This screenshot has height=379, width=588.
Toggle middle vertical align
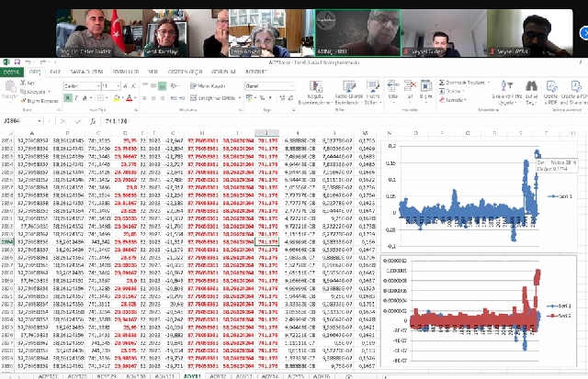(x=153, y=85)
